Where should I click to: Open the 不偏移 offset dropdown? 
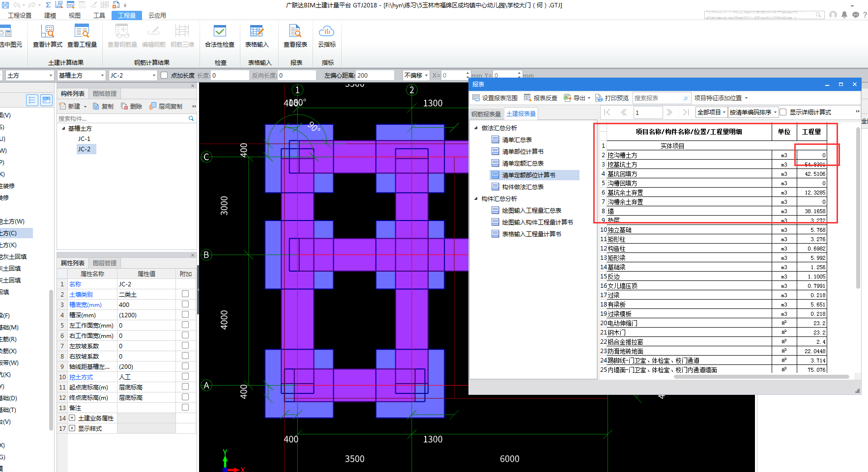(416, 75)
